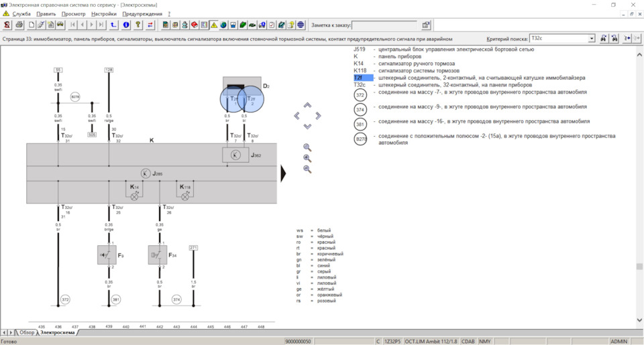Switch to the Обзор tab
Viewport: 644px width, 345px height.
click(26, 333)
